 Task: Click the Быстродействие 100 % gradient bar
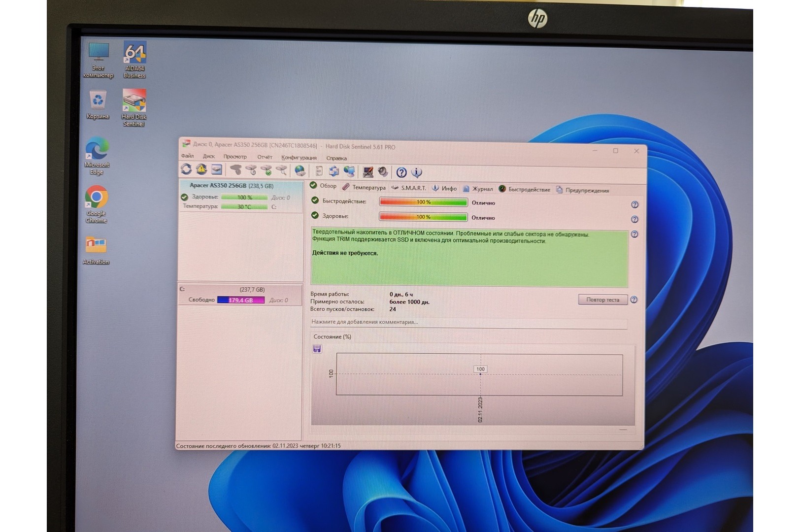click(423, 202)
